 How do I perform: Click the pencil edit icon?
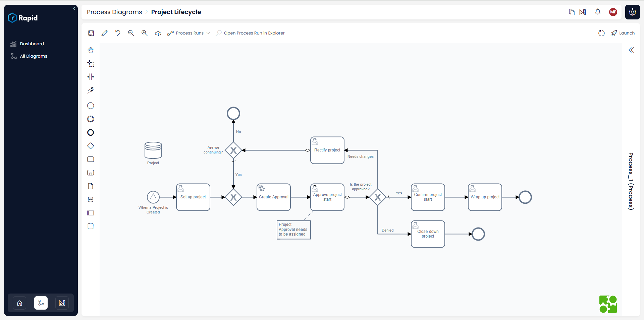coord(104,33)
